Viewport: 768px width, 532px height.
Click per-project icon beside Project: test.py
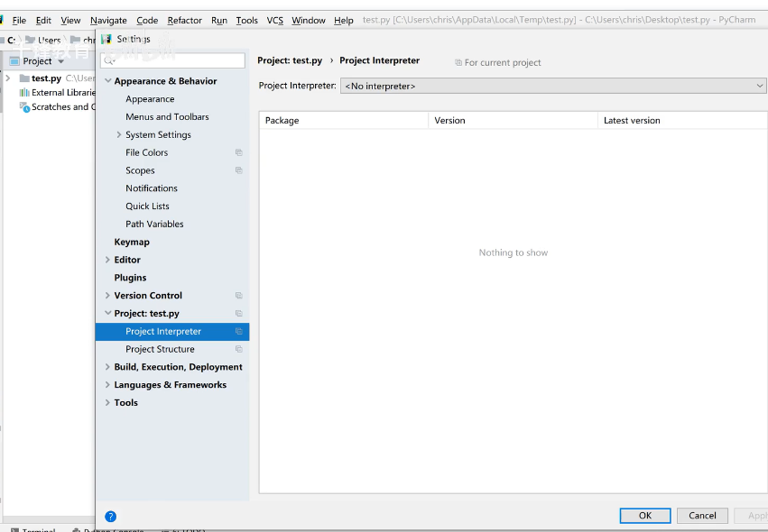click(x=239, y=313)
